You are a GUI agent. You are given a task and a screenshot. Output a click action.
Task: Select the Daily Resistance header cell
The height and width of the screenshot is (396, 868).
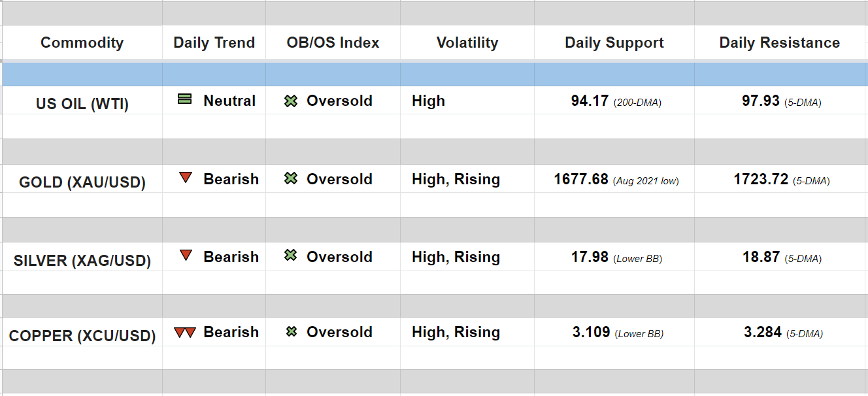point(779,43)
